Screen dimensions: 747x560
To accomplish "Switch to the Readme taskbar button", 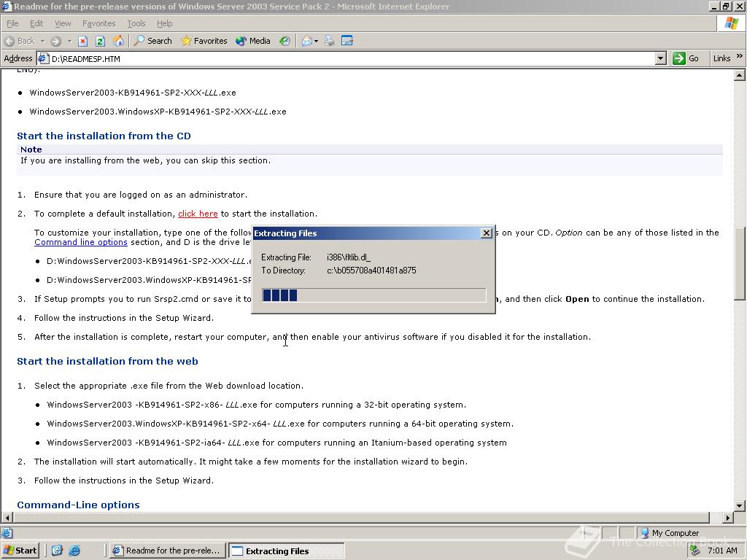I will (x=167, y=551).
